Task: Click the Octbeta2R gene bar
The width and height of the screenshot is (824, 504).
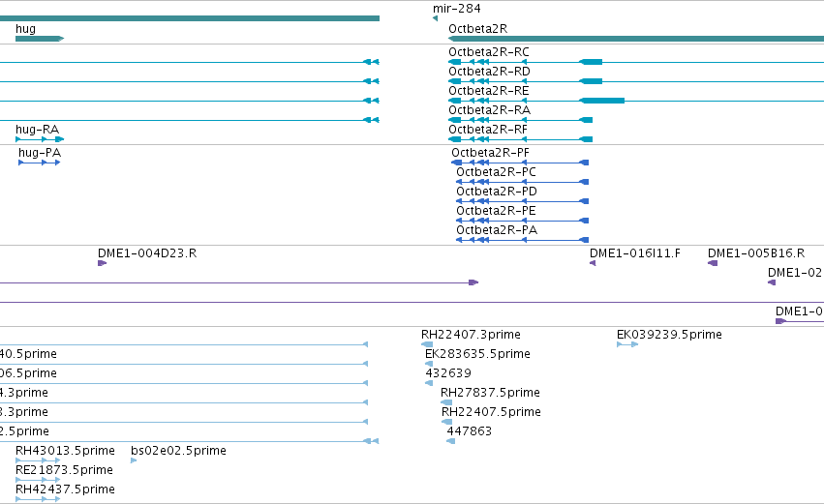Action: [636, 39]
